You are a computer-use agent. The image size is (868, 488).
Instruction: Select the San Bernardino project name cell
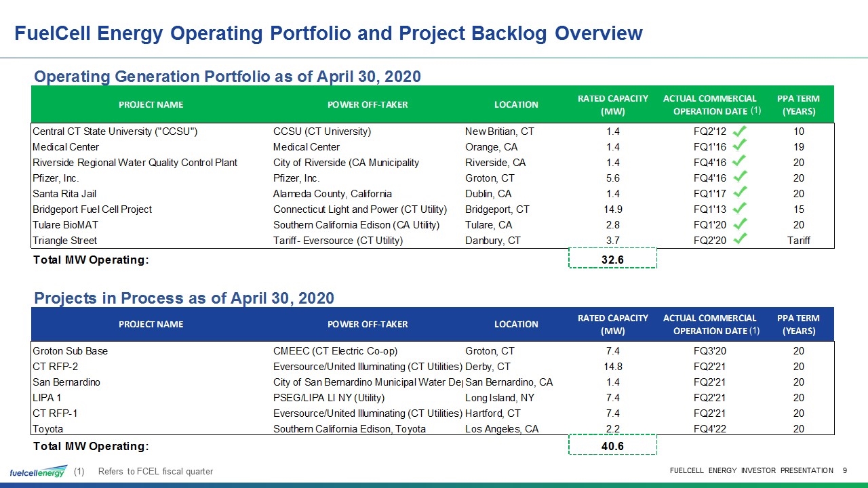click(x=66, y=382)
